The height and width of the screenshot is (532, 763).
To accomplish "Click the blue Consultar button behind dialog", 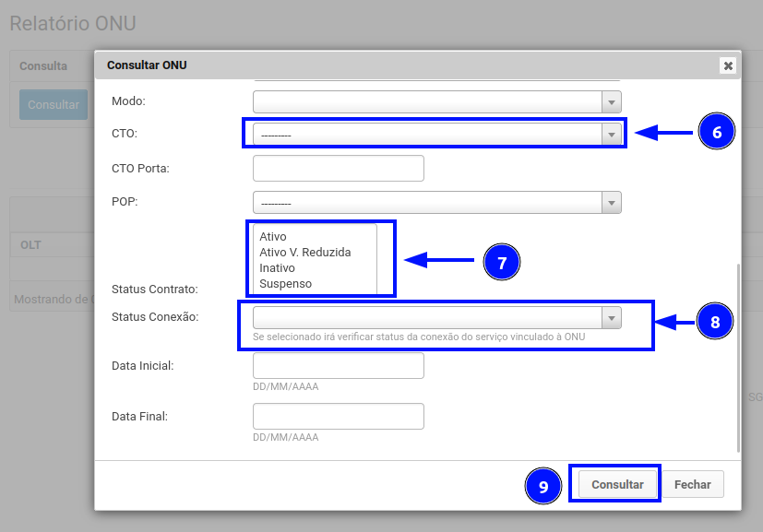I will (54, 105).
